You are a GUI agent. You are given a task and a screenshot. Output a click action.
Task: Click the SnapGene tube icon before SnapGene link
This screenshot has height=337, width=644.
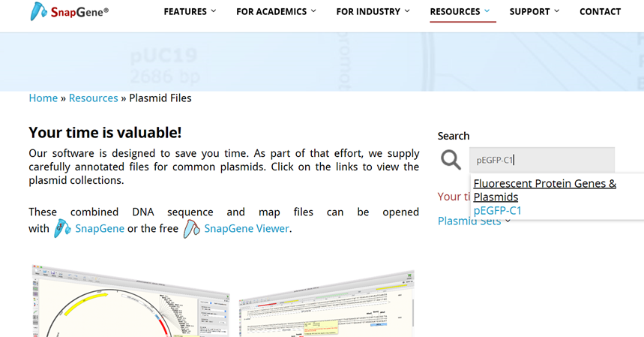click(62, 228)
